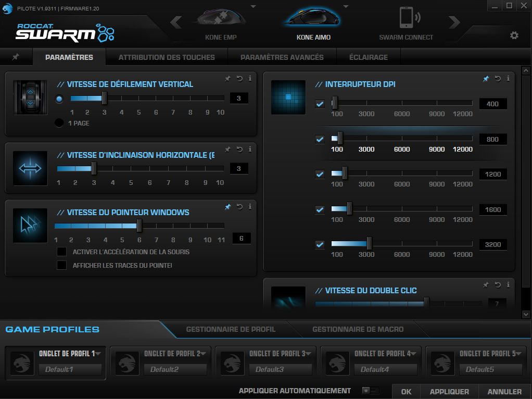Click the Default1 profile name field

(x=70, y=369)
